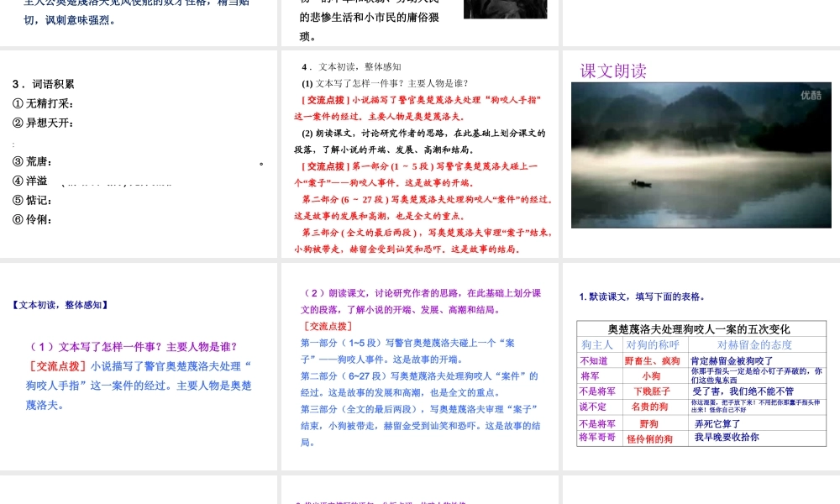Click the table title 奥楚蔑洛夫处理狗咬人一案的五次变化
This screenshot has height=504, width=840.
point(699,328)
